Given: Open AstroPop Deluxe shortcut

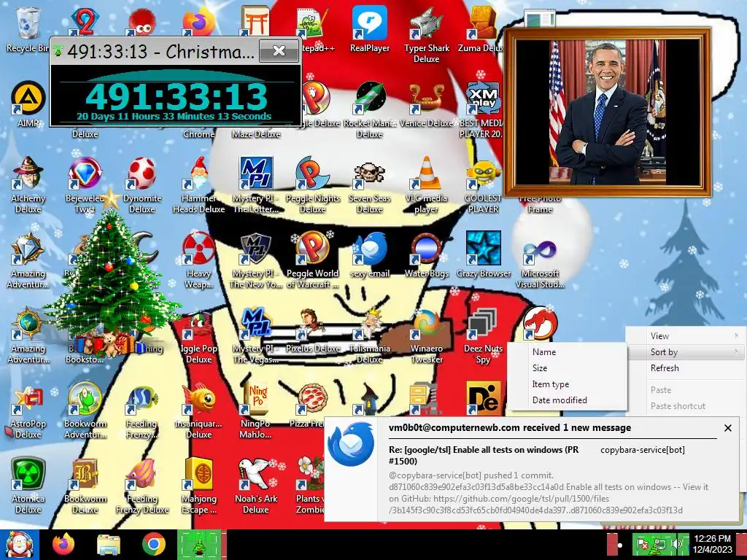Looking at the screenshot, I should (x=28, y=411).
